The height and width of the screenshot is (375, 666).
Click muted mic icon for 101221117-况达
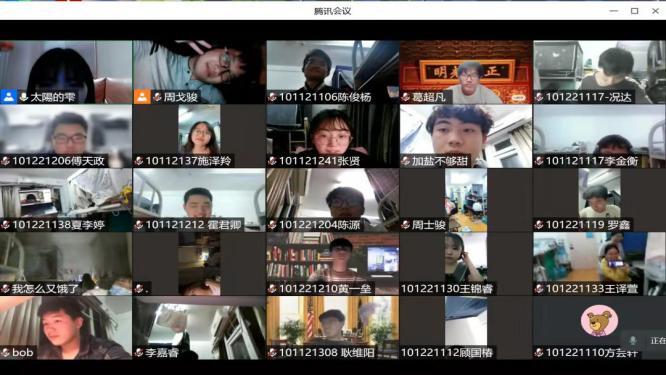coord(539,97)
